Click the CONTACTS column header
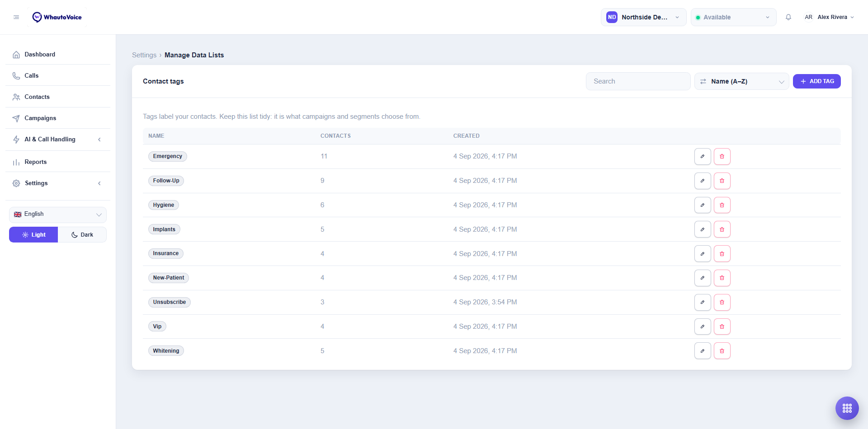 click(335, 136)
